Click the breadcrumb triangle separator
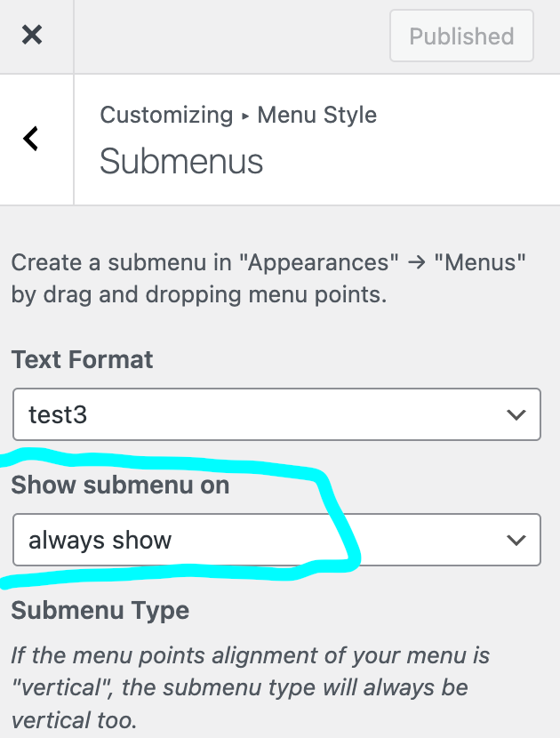Viewport: 560px width, 738px height. click(245, 116)
